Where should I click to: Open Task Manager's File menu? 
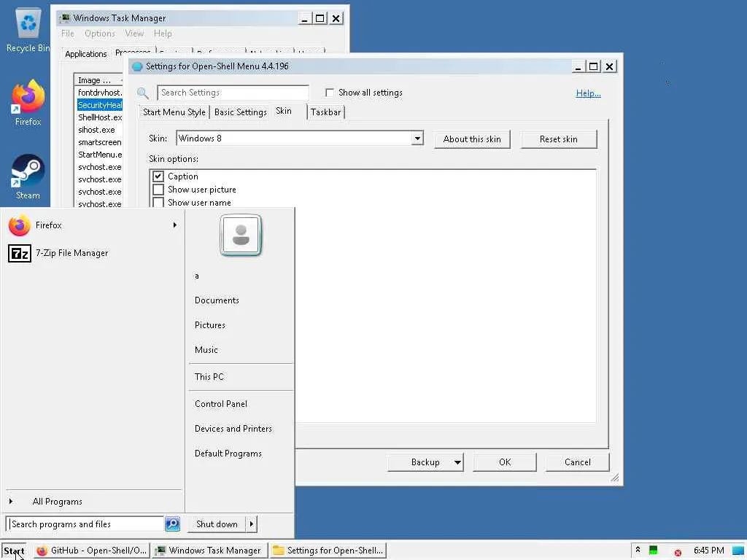(68, 34)
